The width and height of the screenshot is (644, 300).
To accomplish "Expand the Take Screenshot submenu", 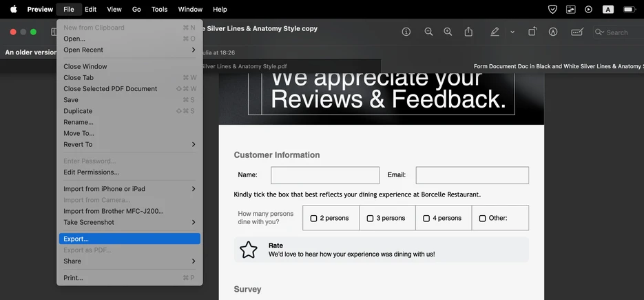I will pyautogui.click(x=129, y=222).
